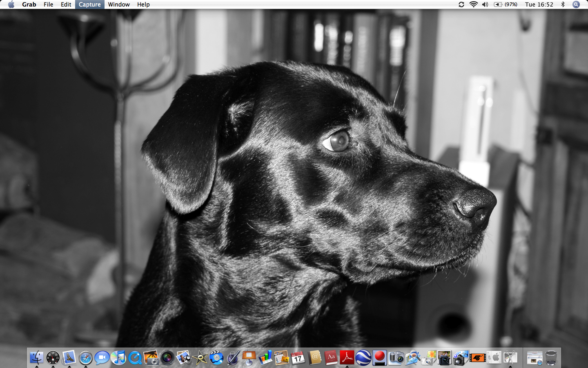Open QuickTime Player blue Q icon

coord(135,358)
